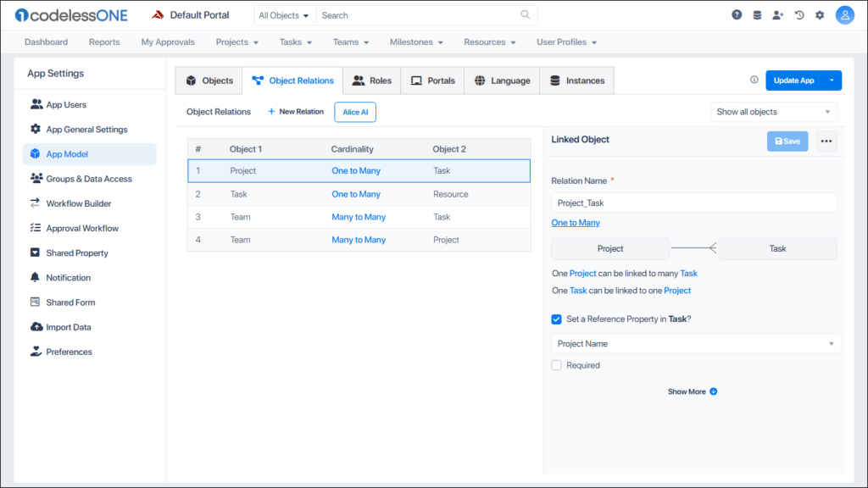Enable the Required checkbox
The image size is (868, 488).
(557, 365)
